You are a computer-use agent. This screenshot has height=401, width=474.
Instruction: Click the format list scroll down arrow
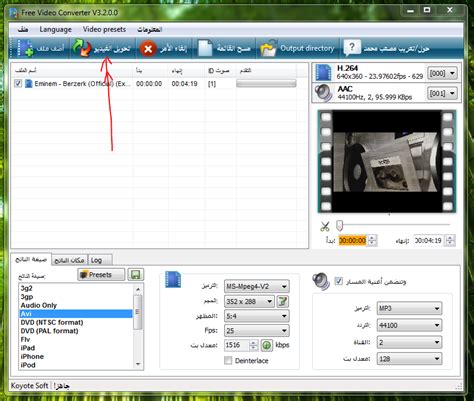click(x=138, y=364)
